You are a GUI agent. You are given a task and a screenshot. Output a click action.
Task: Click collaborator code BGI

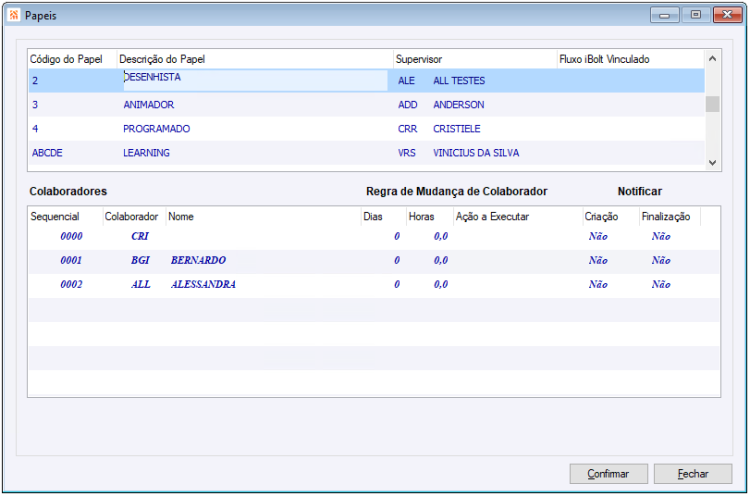(x=140, y=260)
